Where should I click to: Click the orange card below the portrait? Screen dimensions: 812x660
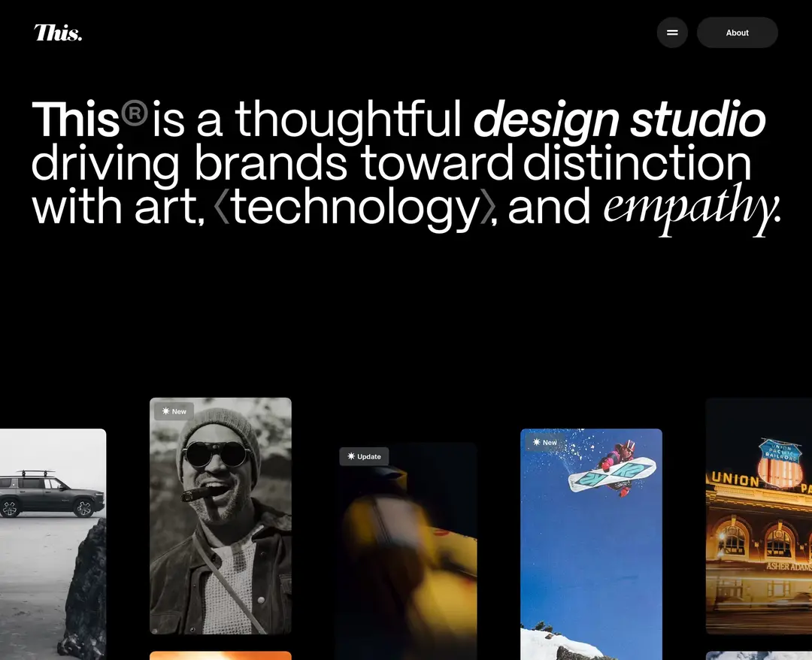click(220, 655)
